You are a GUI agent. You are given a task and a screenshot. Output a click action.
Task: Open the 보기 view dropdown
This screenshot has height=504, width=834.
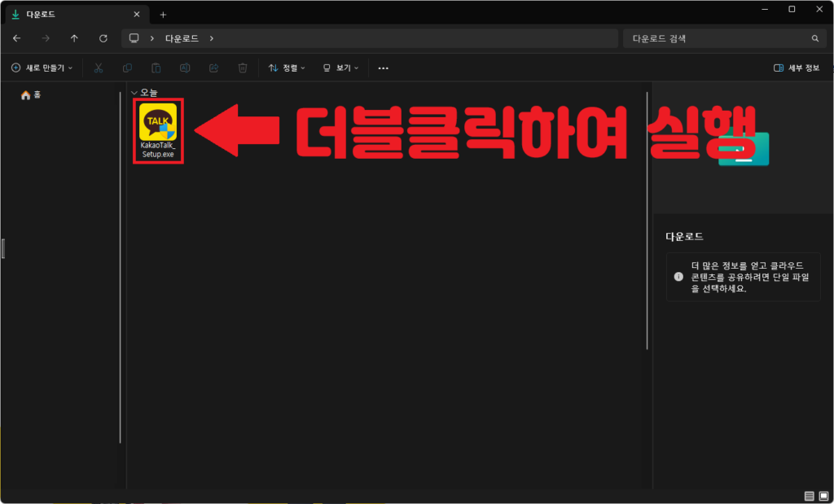point(340,68)
